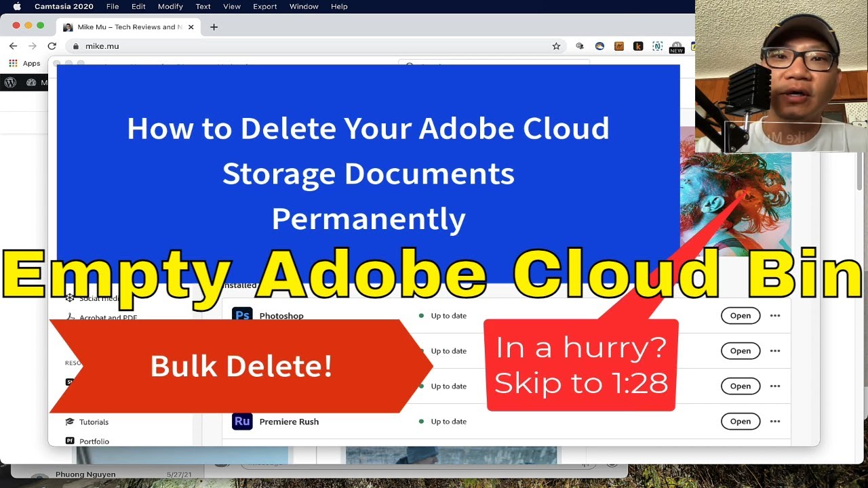Show more options for Photoshop
This screenshot has height=488, width=868.
(x=775, y=316)
